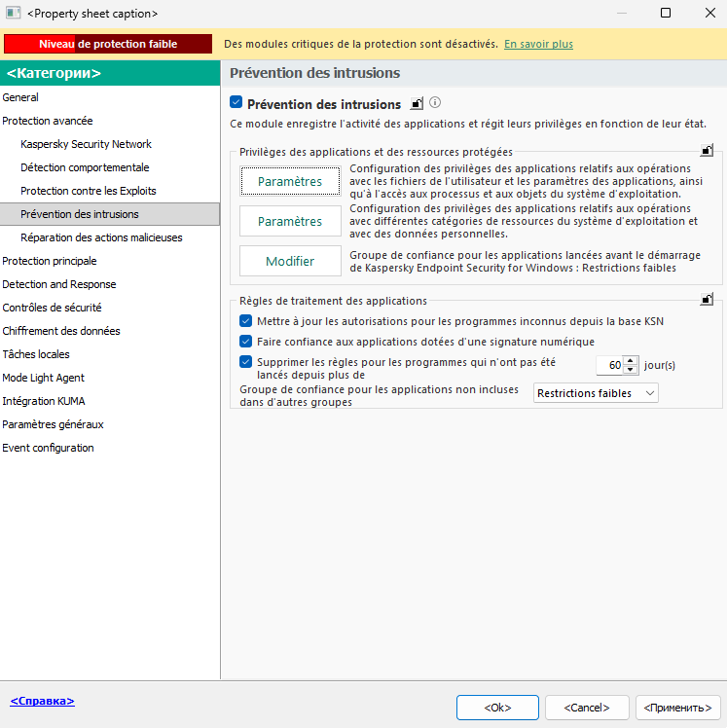Click the <Категории> sidebar header
The image size is (727, 728).
point(110,73)
